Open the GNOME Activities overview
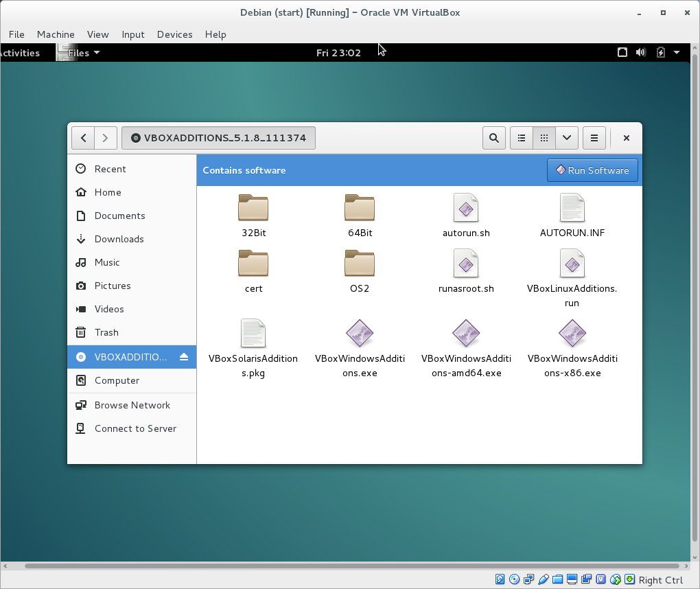The image size is (700, 589). (x=20, y=53)
